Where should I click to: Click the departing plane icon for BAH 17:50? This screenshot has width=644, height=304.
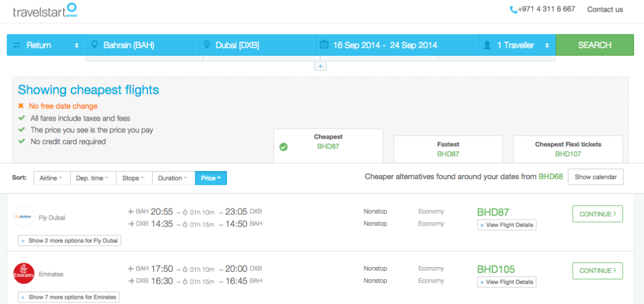pos(131,269)
